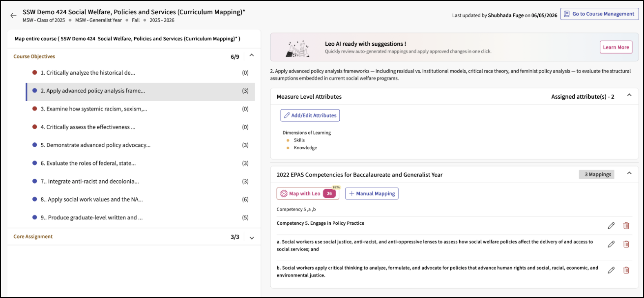
Task: Open Add/Edit Attributes
Action: coord(310,116)
